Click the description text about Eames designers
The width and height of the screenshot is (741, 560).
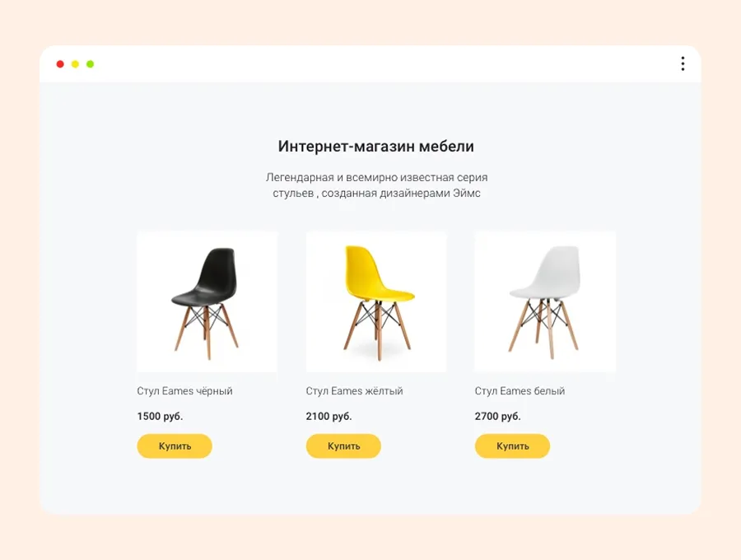(x=376, y=185)
